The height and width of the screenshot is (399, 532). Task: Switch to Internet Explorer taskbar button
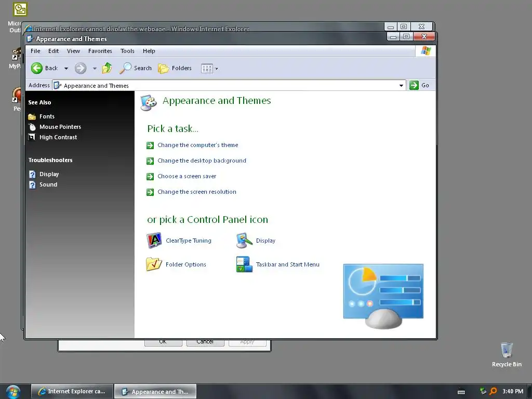(x=72, y=392)
